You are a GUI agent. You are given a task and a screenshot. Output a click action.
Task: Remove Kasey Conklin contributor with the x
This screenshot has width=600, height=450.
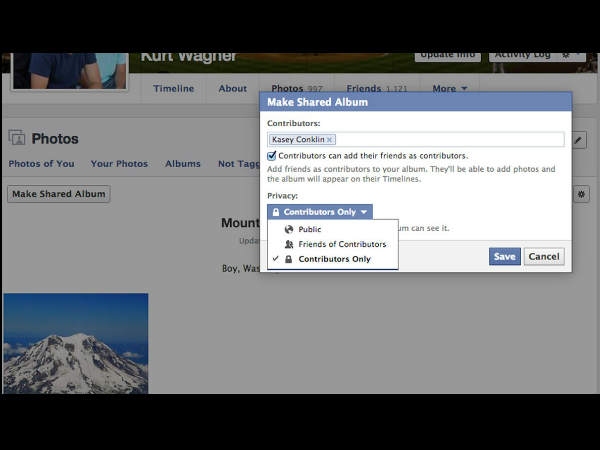tap(329, 140)
